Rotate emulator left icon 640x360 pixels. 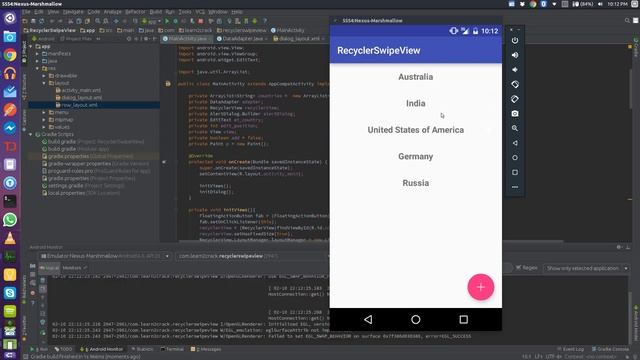point(515,84)
